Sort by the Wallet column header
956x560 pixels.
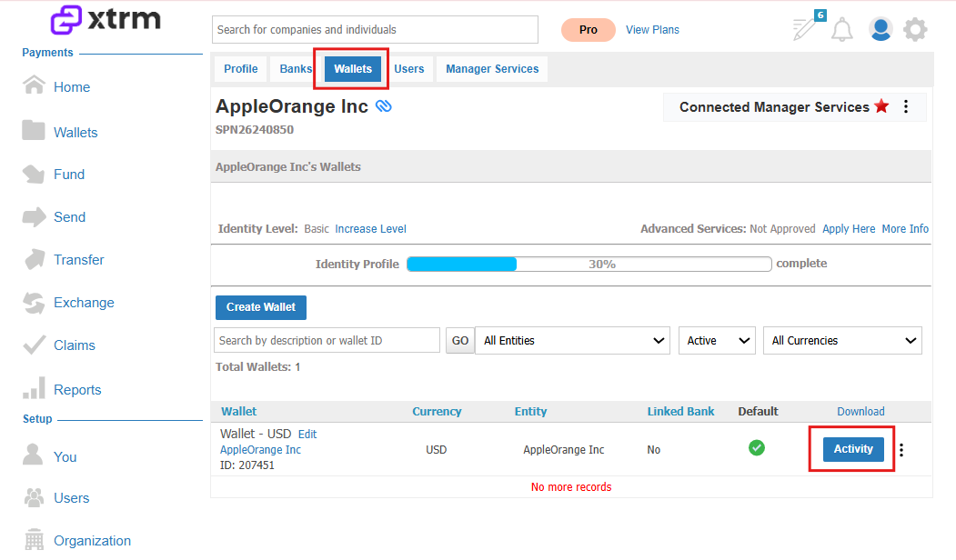[x=238, y=412]
